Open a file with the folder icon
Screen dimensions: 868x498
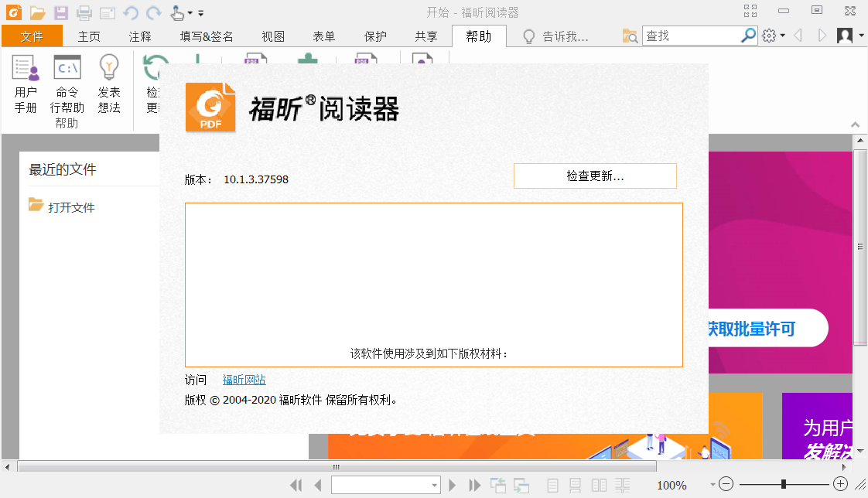[38, 12]
